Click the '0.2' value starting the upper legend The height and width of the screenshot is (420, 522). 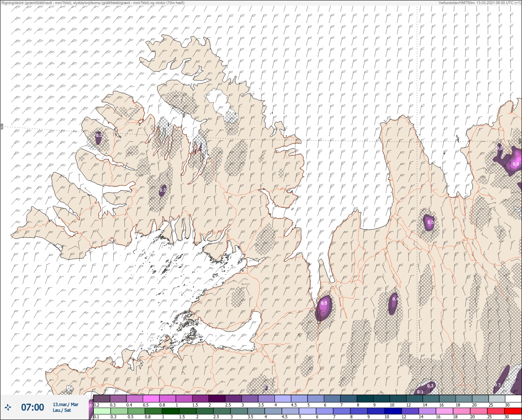[x=96, y=405]
